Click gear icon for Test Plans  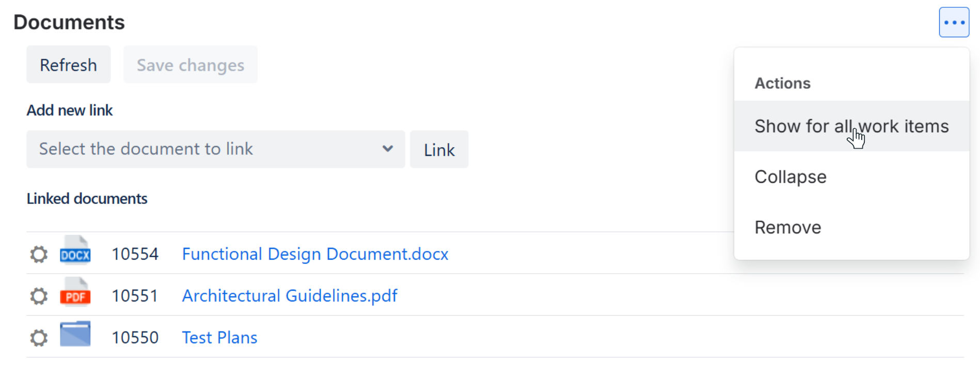[x=39, y=338]
